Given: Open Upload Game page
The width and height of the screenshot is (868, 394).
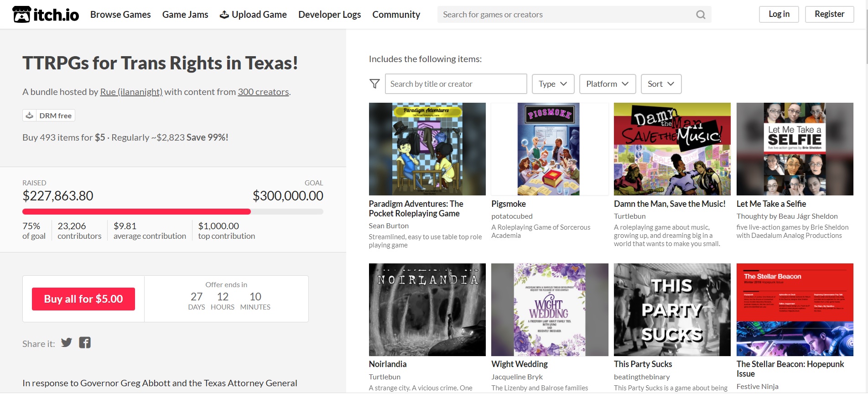Looking at the screenshot, I should (x=253, y=15).
